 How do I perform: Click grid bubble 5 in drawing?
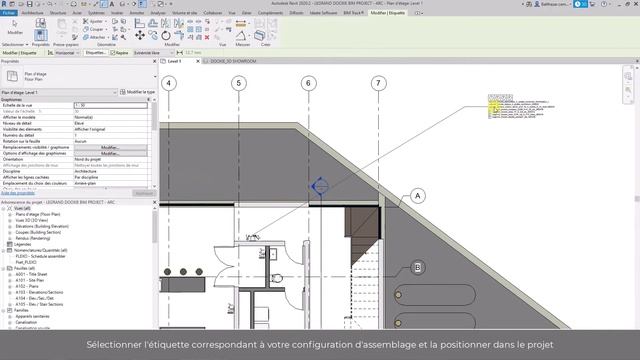point(239,83)
